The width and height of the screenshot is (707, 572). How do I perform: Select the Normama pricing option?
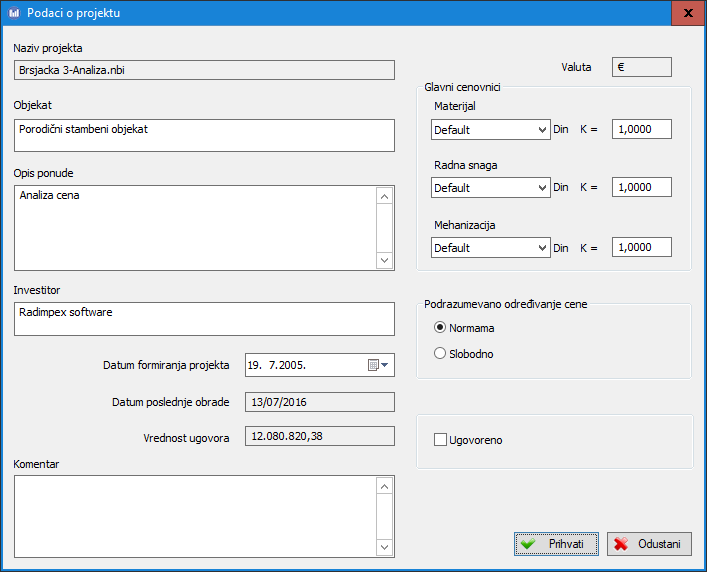click(x=440, y=328)
